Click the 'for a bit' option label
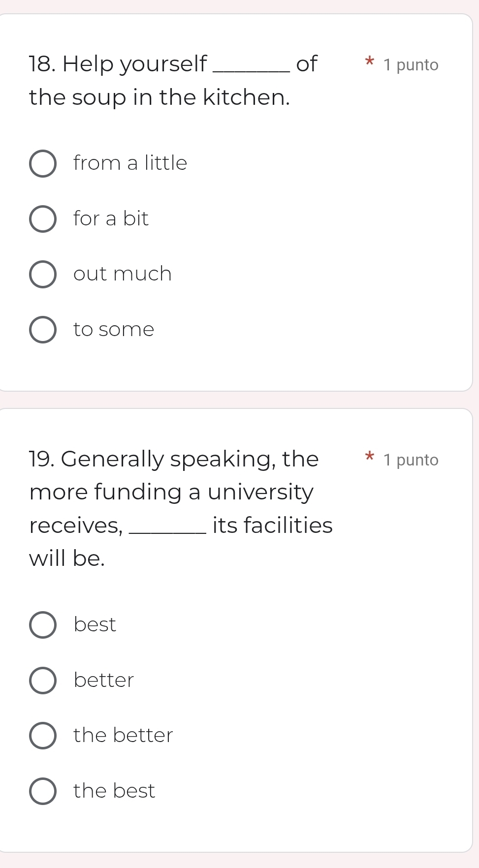 (111, 218)
